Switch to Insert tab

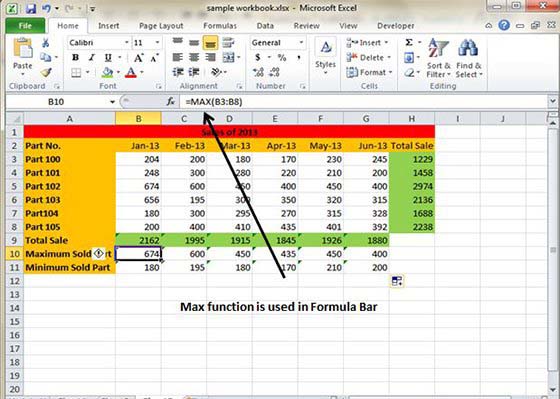tap(109, 26)
